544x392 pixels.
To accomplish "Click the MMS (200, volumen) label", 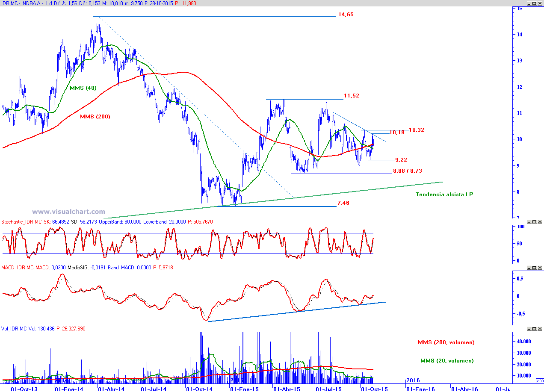I will coord(446,342).
